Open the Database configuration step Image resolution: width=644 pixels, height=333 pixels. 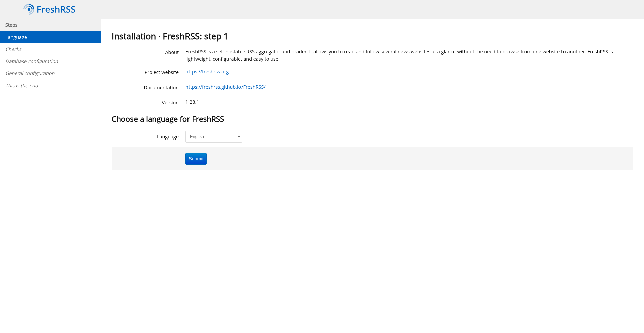[32, 61]
